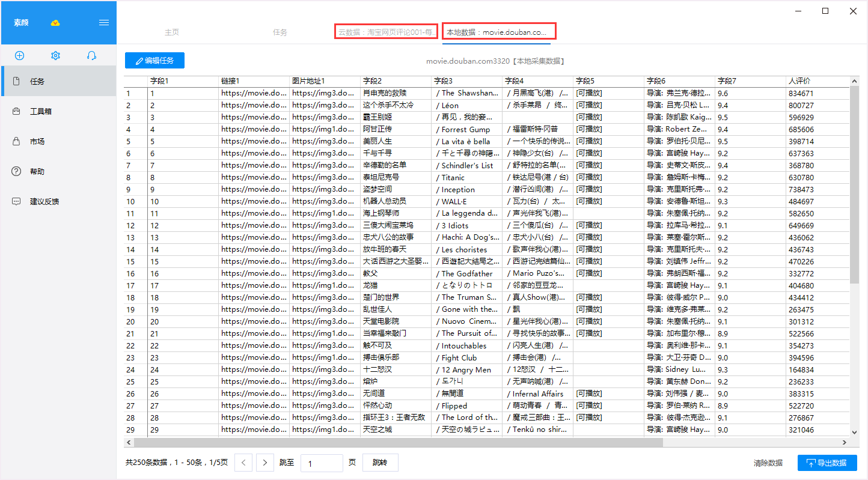Click the bag icon beside 市场
The height and width of the screenshot is (480, 868).
17,141
